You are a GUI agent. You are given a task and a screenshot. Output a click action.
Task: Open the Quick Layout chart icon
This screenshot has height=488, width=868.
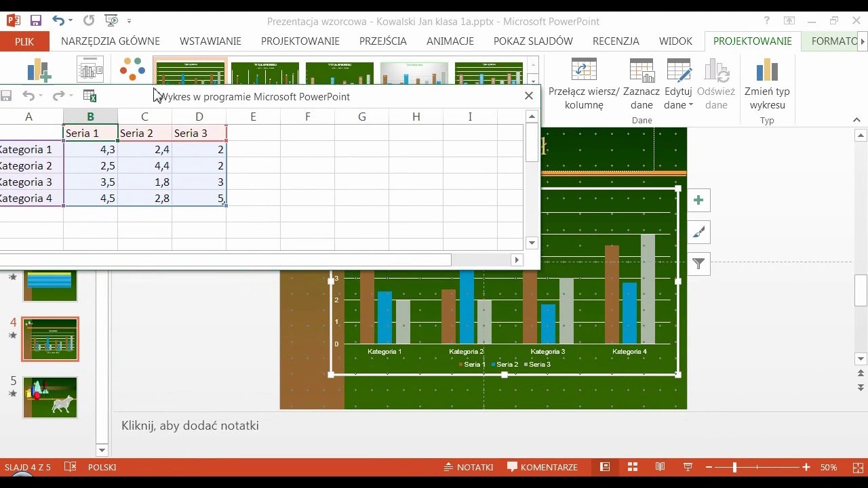(x=90, y=70)
